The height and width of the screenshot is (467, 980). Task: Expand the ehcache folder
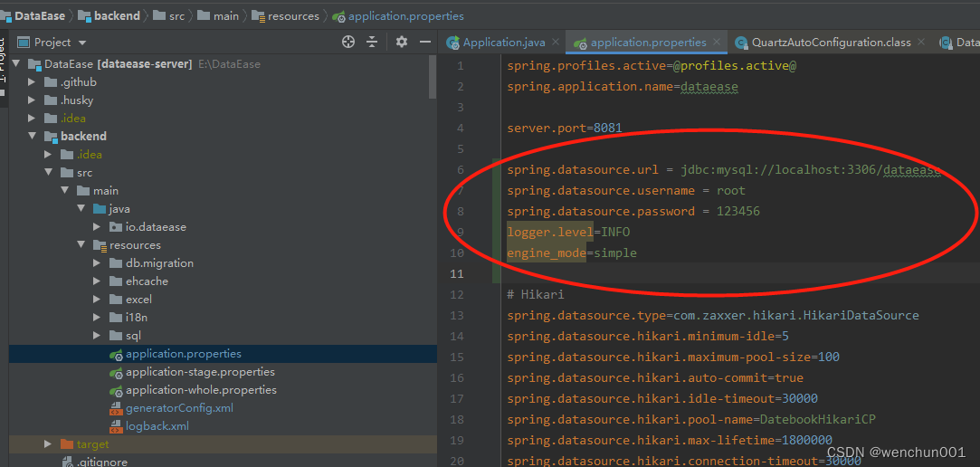[x=97, y=281]
